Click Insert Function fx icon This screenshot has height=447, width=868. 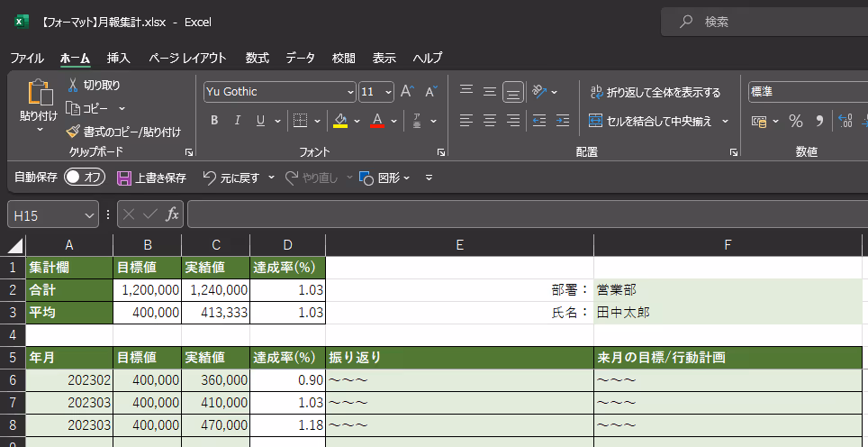[x=173, y=214]
